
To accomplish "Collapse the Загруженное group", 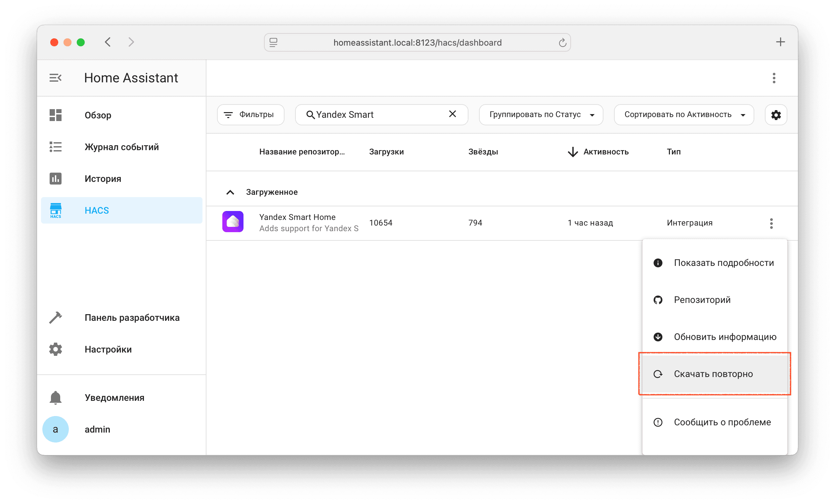I will click(x=230, y=192).
